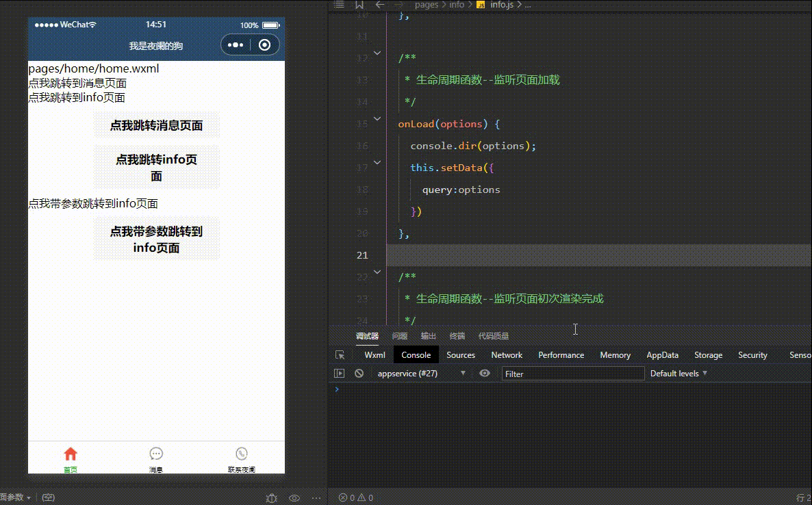Toggle the preview eye icon in simulator footer
812x505 pixels.
[x=294, y=498]
